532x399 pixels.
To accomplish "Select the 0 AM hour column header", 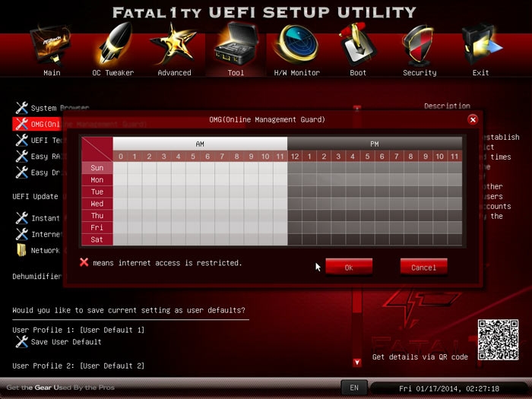I will tap(120, 156).
